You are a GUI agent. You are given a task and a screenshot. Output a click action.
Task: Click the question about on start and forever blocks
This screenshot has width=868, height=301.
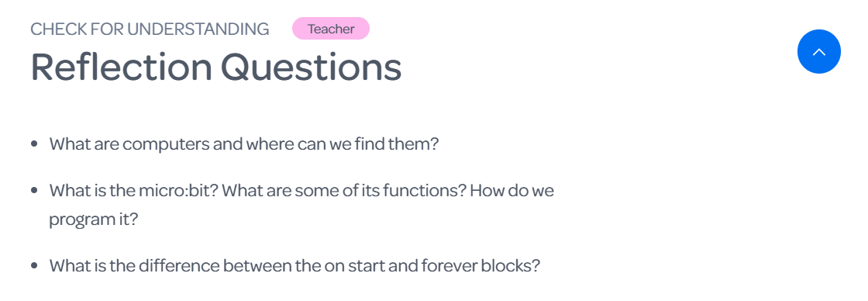pyautogui.click(x=294, y=265)
